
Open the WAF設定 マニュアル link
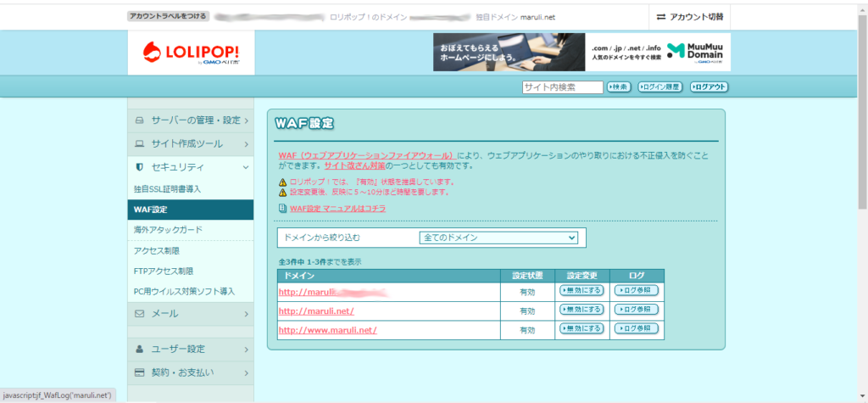point(337,208)
